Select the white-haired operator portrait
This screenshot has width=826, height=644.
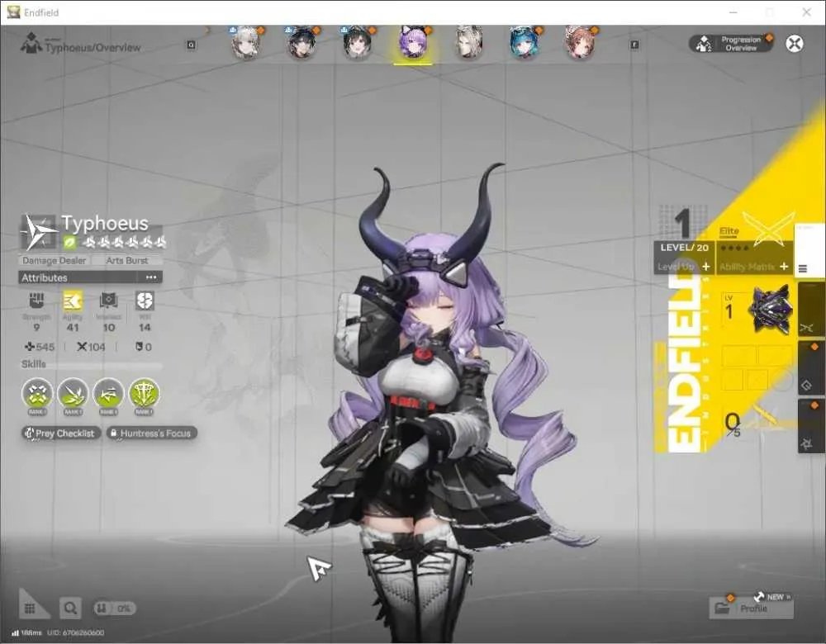tap(246, 42)
